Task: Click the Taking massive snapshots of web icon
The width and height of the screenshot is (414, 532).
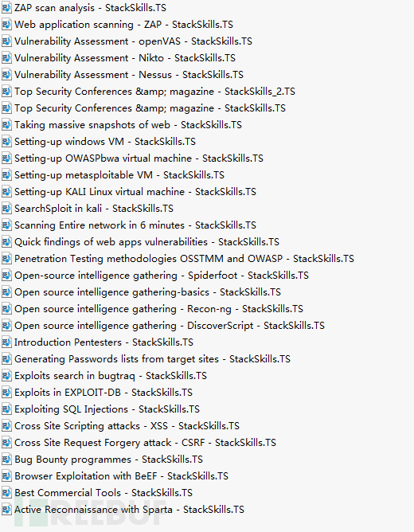Action: 6,125
